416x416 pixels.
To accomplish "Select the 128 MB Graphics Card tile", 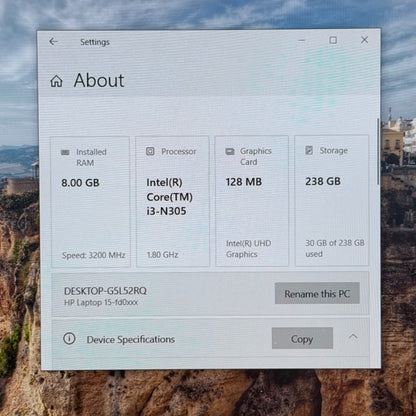I will coord(252,201).
